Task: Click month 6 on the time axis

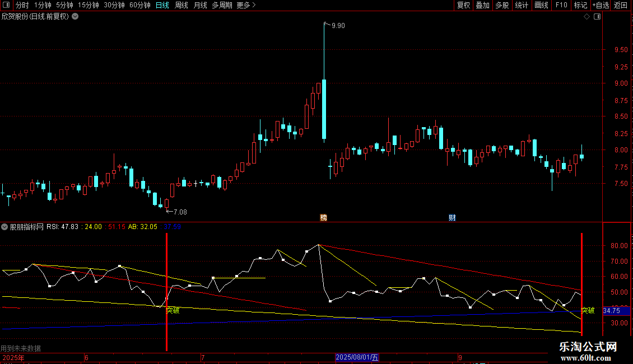Action: coord(86,357)
